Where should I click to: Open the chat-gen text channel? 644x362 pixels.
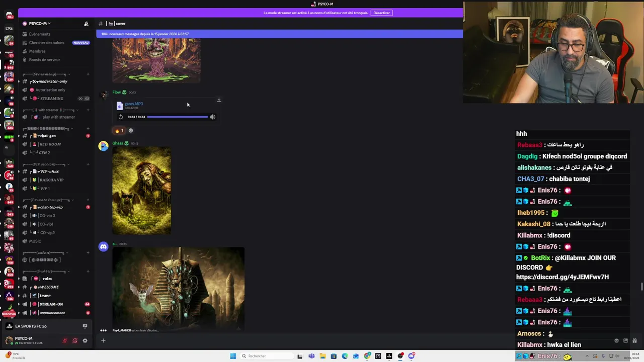click(47, 136)
